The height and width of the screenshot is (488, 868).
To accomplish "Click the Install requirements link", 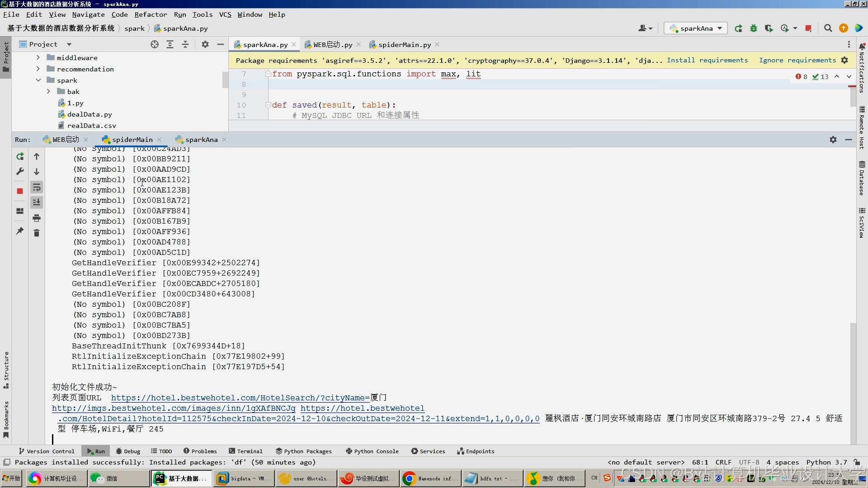I will [x=708, y=60].
